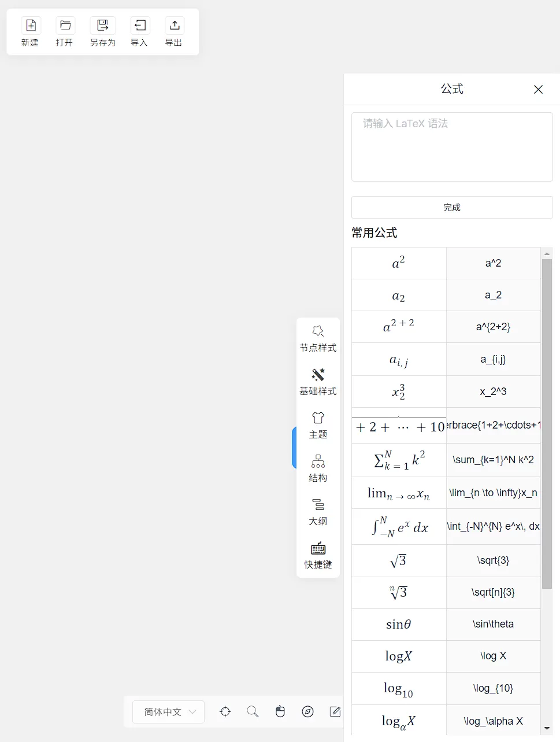Screen dimensions: 560x742
Task: Open search with the magnifier icon
Action: pyautogui.click(x=253, y=711)
